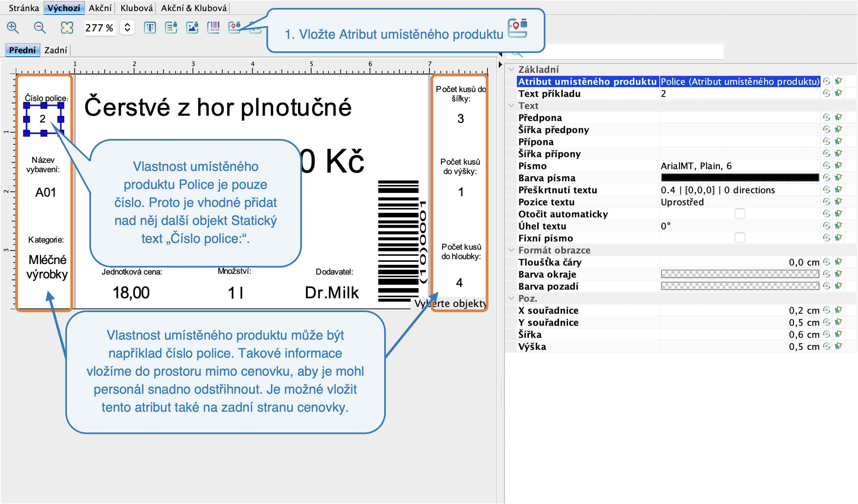Click cursor icon in Šířka přípony row
858x504 pixels.
pos(839,153)
